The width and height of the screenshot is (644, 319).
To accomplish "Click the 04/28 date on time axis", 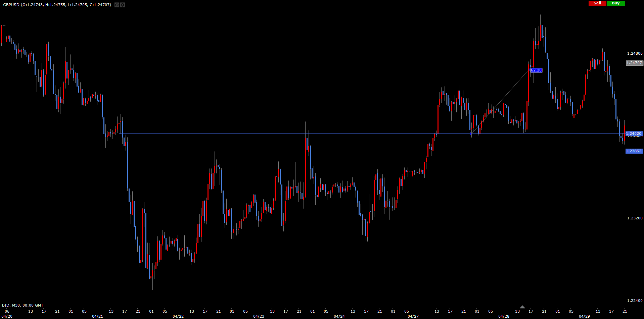I will pyautogui.click(x=504, y=316).
